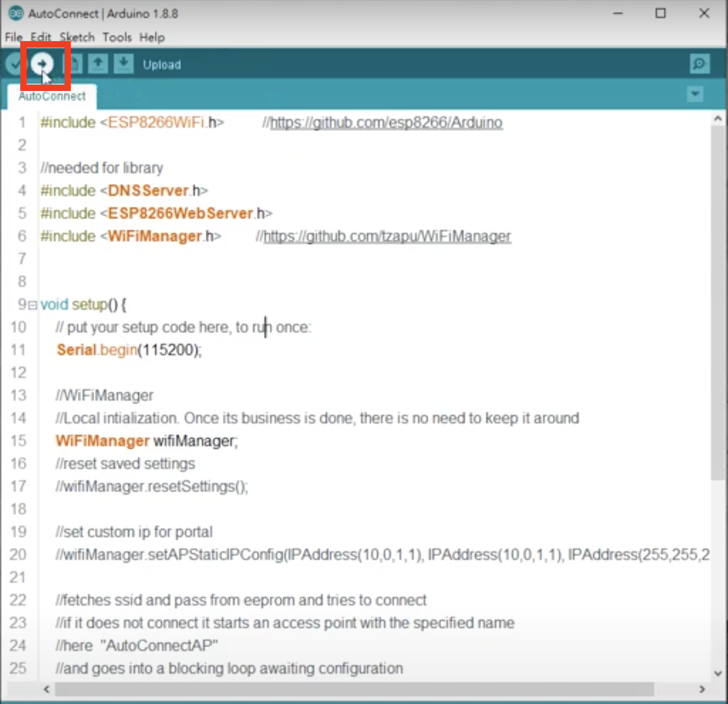
Task: Save the sketch with down-arrow icon
Action: (x=123, y=64)
